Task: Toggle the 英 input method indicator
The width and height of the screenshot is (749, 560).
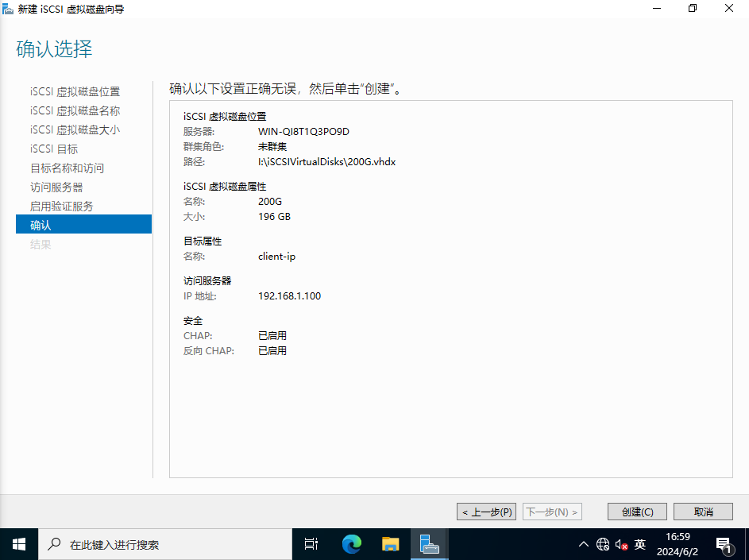Action: 640,545
